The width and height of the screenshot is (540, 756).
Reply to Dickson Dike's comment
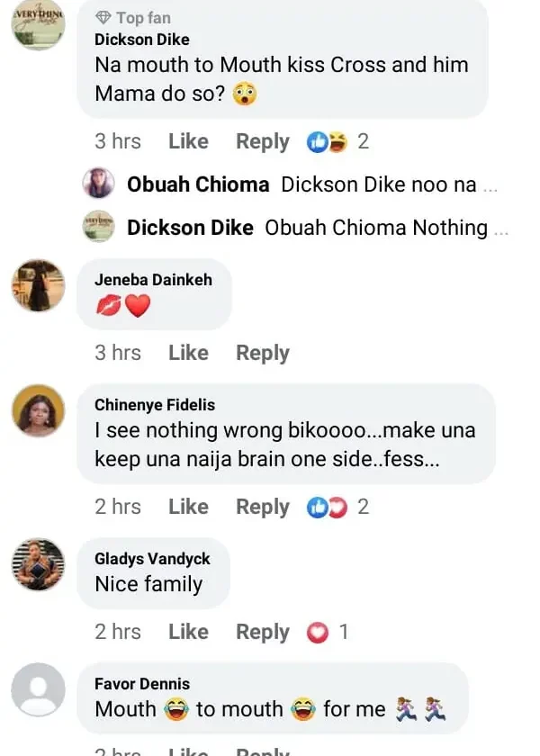[x=262, y=141]
